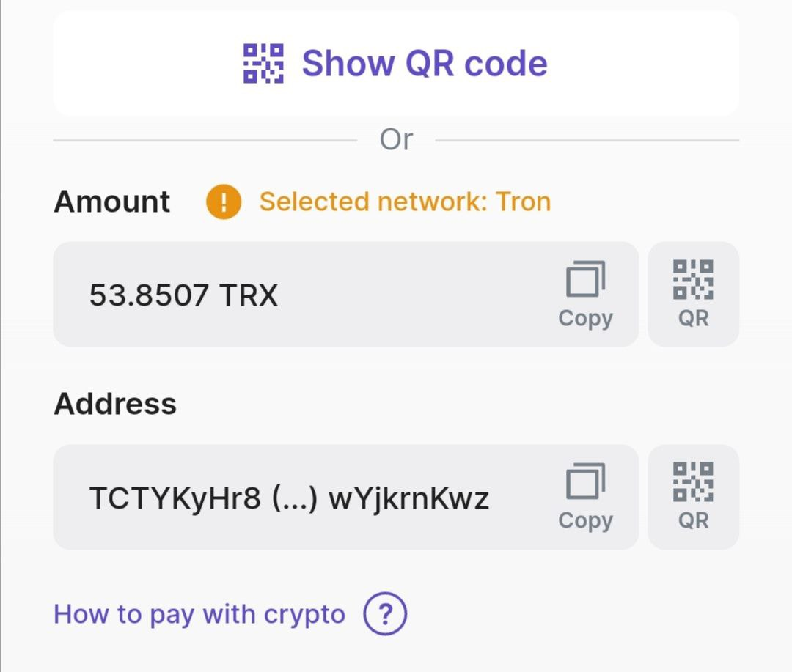Image resolution: width=792 pixels, height=672 pixels.
Task: Select the TCTYKyHr8 (...) wYjkrnKwz address text
Action: tap(288, 498)
